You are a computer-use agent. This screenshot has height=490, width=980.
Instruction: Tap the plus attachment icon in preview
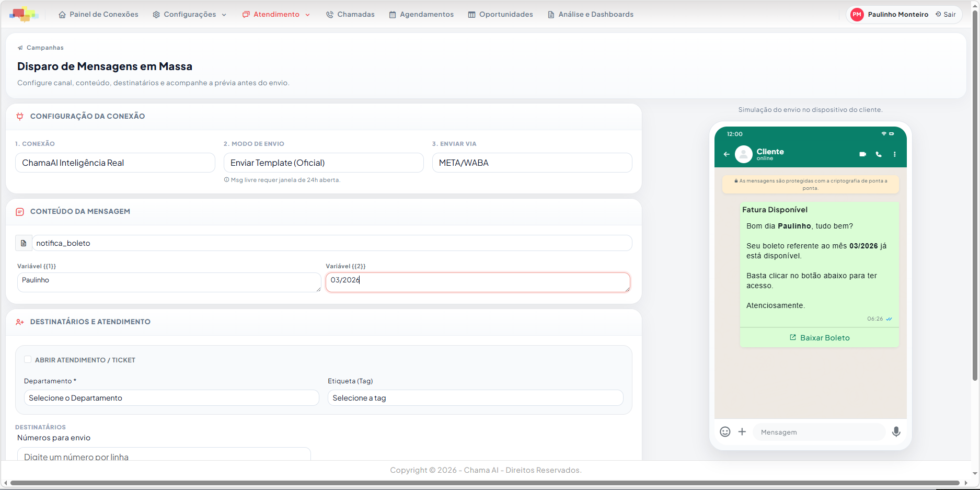pyautogui.click(x=742, y=431)
